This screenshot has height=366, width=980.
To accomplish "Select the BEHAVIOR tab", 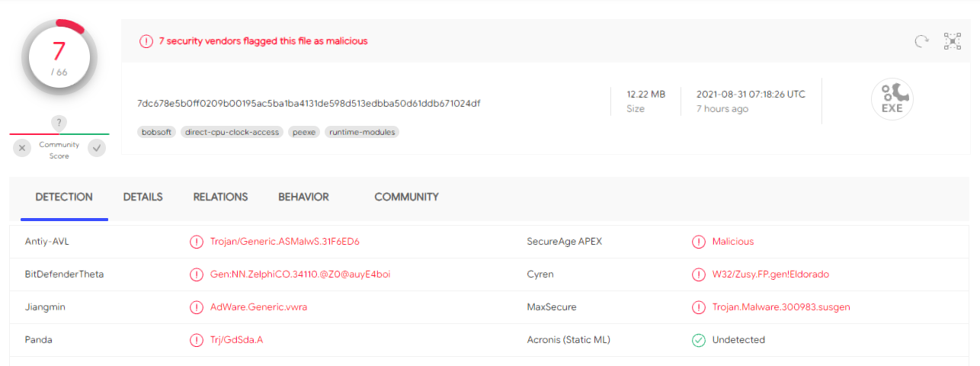I will 303,197.
